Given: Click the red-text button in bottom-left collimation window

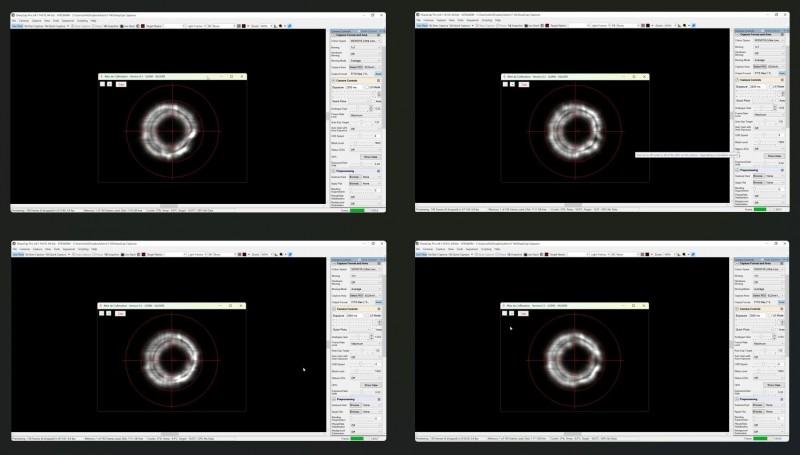Looking at the screenshot, I should (120, 313).
